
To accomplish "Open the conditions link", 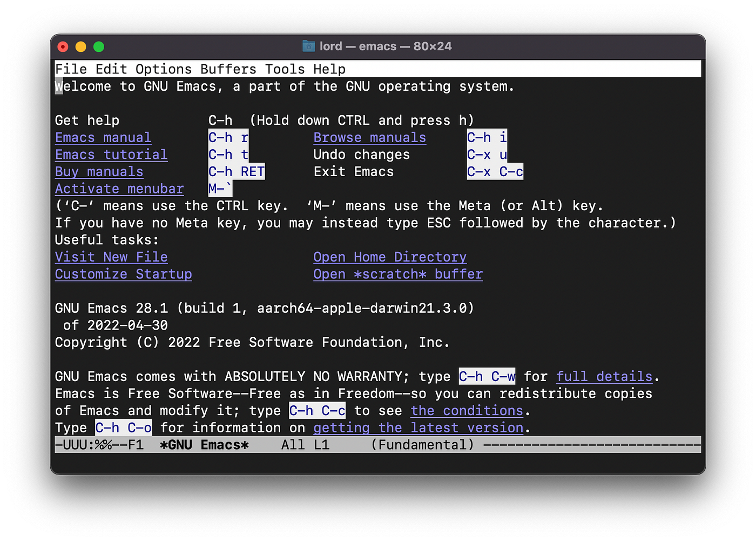I will pyautogui.click(x=467, y=410).
